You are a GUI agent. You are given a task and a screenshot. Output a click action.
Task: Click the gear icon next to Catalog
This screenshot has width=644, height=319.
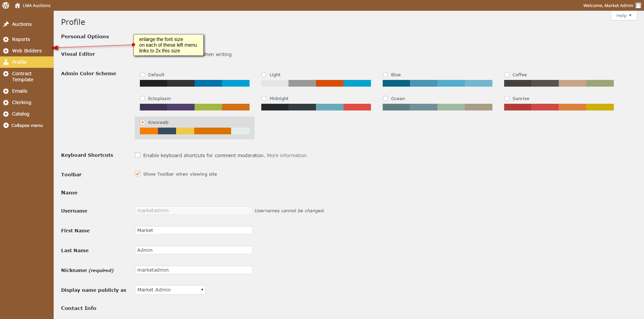[6, 114]
